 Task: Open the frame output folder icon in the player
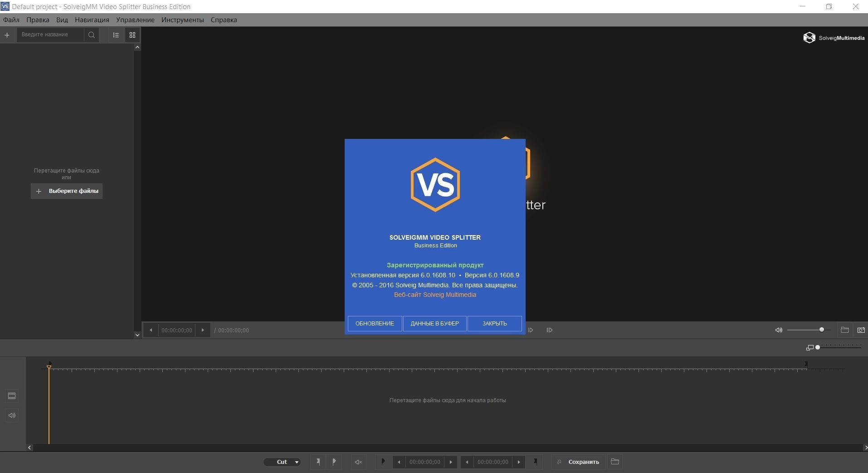tap(844, 330)
